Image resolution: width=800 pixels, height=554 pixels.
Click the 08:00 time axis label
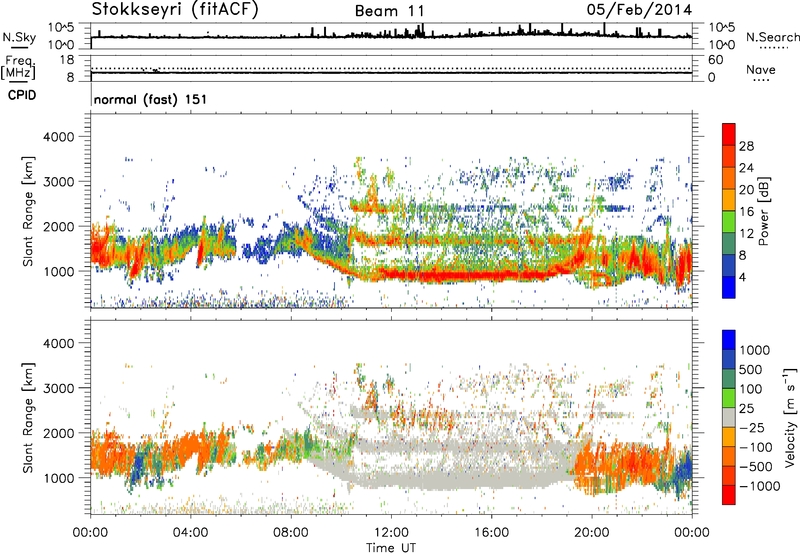point(291,533)
